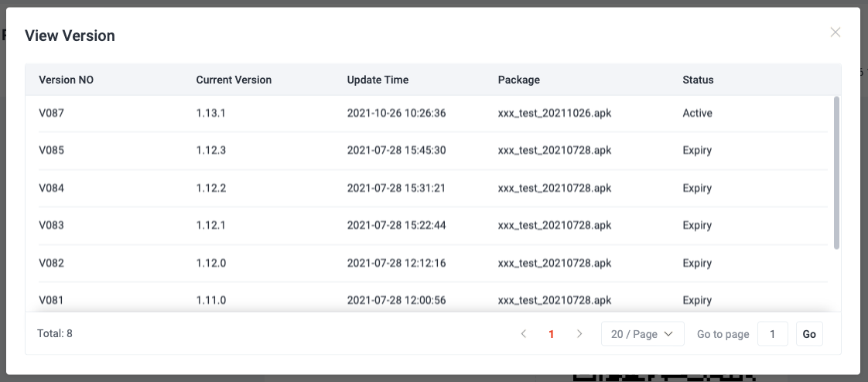
Task: Click the V083 Expiry status
Action: [697, 225]
